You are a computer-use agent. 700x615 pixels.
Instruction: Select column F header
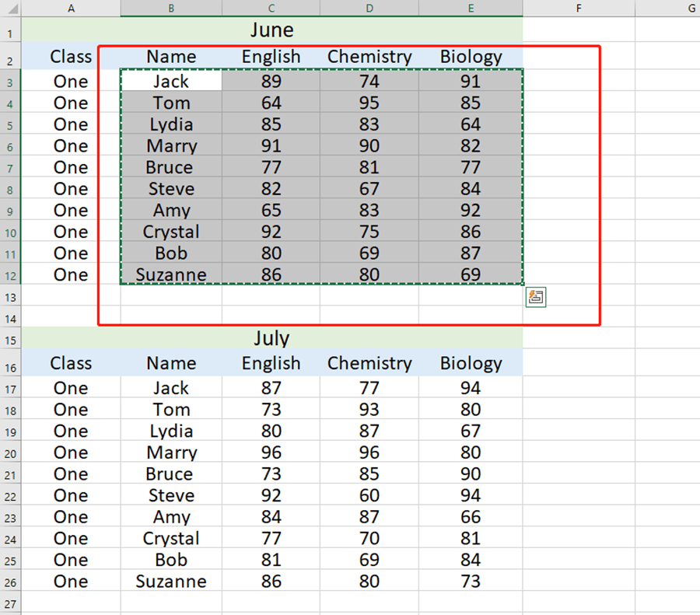(x=579, y=8)
